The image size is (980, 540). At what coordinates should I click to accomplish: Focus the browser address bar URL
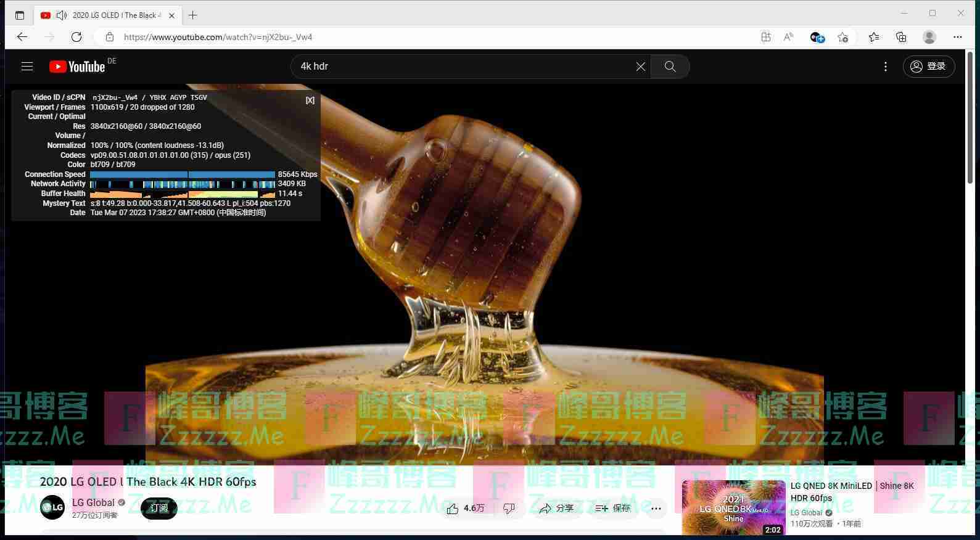(370, 37)
